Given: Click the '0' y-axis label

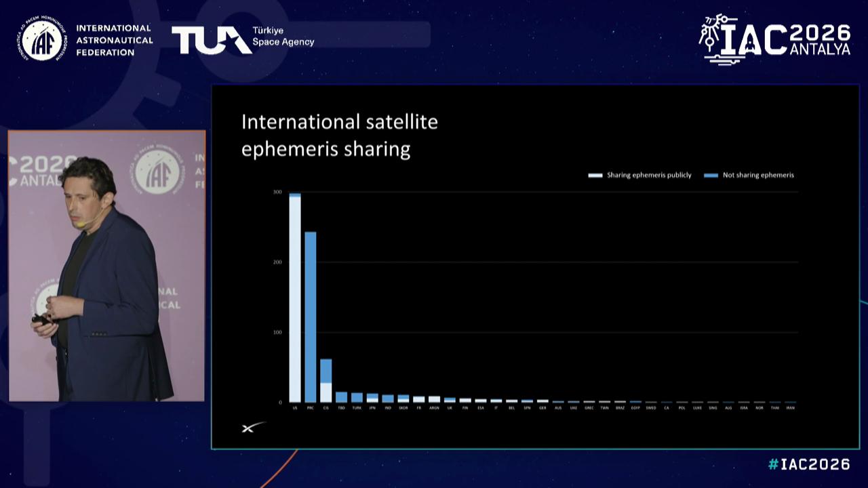Looking at the screenshot, I should click(279, 403).
